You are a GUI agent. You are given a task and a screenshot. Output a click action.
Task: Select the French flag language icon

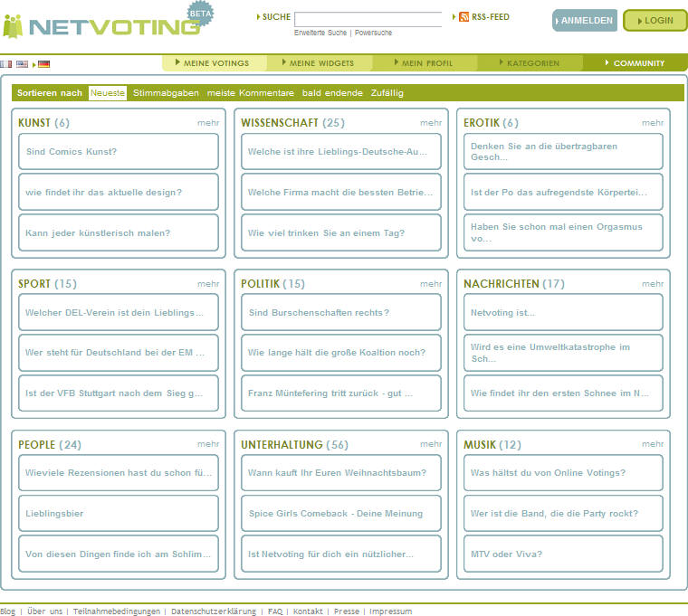pyautogui.click(x=5, y=64)
